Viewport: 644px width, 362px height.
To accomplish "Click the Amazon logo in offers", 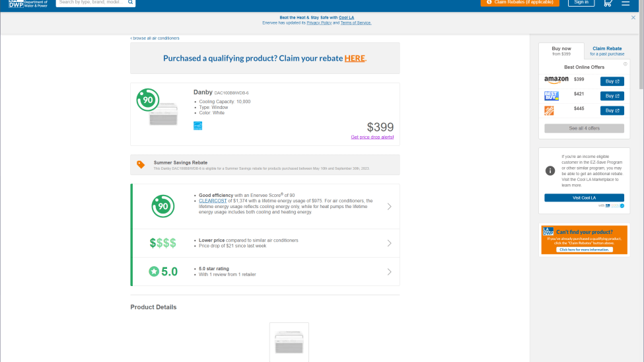I will (x=556, y=81).
